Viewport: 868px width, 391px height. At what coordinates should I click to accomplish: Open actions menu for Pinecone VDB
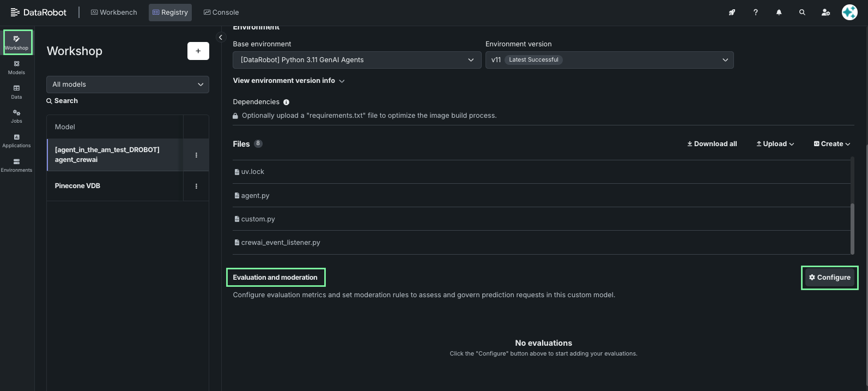click(x=196, y=186)
